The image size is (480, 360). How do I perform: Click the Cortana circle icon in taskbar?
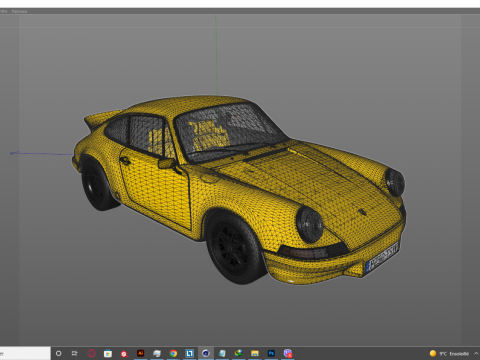tap(59, 353)
